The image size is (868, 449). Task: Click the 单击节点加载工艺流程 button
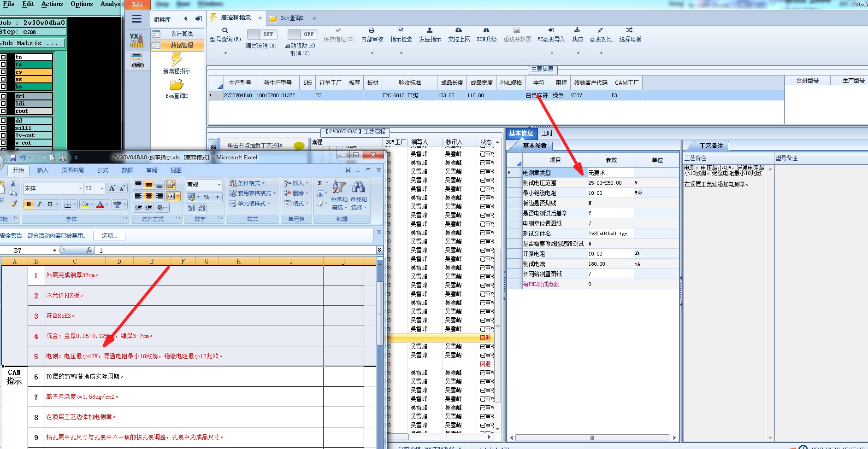click(255, 146)
